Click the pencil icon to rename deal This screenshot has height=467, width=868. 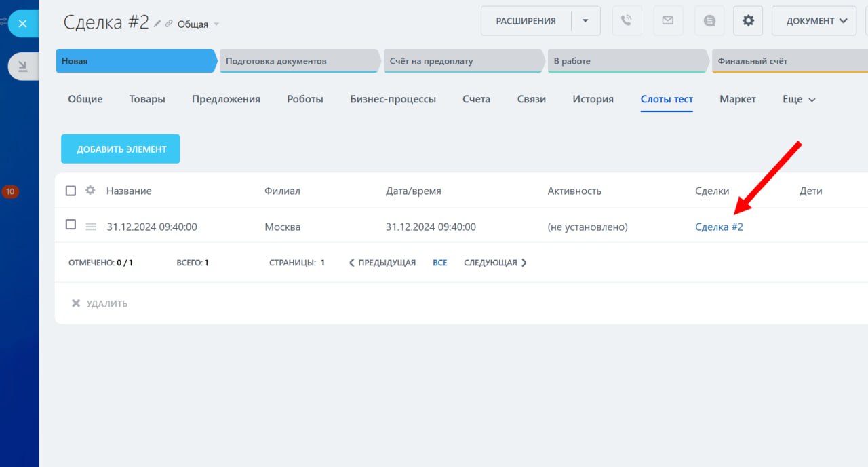pyautogui.click(x=158, y=24)
